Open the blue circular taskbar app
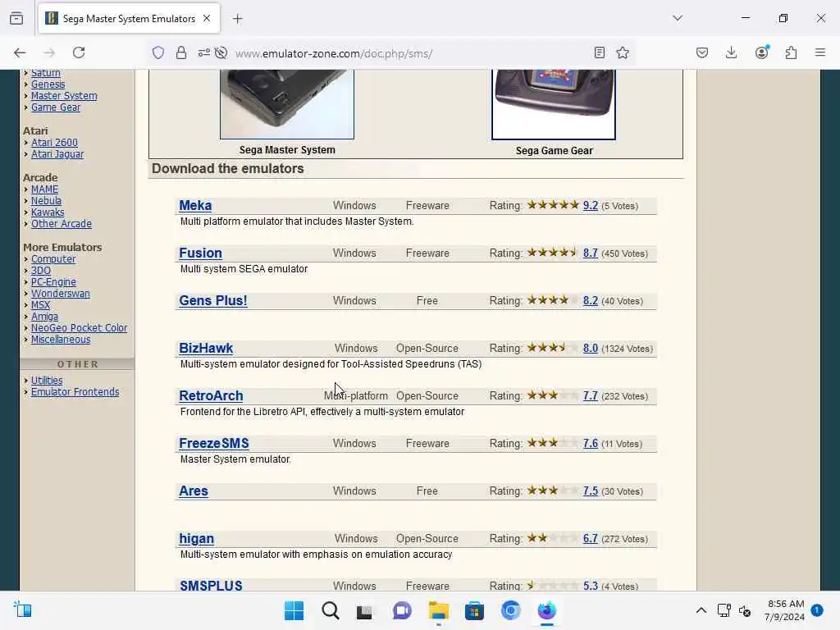Screen dimensions: 840x630 coord(510,610)
